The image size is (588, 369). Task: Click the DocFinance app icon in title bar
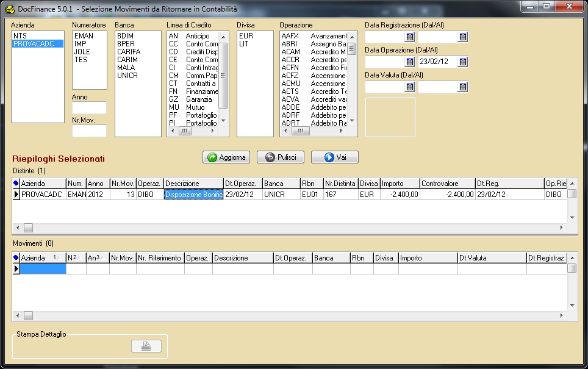[x=10, y=9]
